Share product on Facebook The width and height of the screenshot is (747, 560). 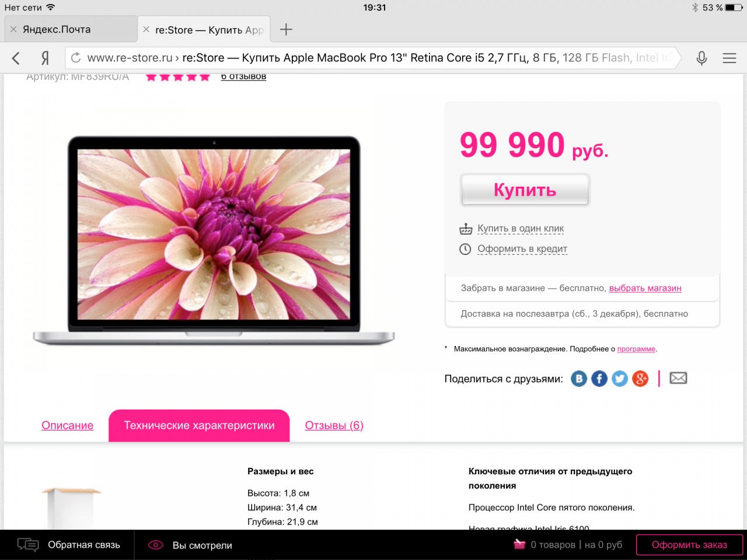[x=599, y=379]
